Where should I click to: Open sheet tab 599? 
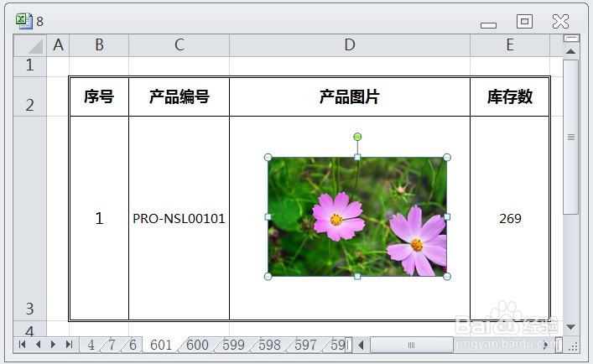[233, 345]
